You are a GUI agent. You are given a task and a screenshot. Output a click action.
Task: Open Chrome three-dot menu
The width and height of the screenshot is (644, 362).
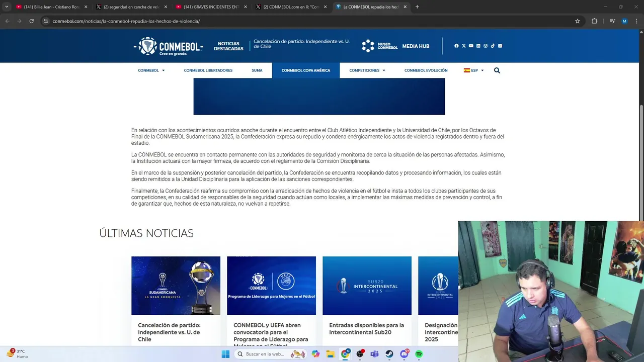636,21
